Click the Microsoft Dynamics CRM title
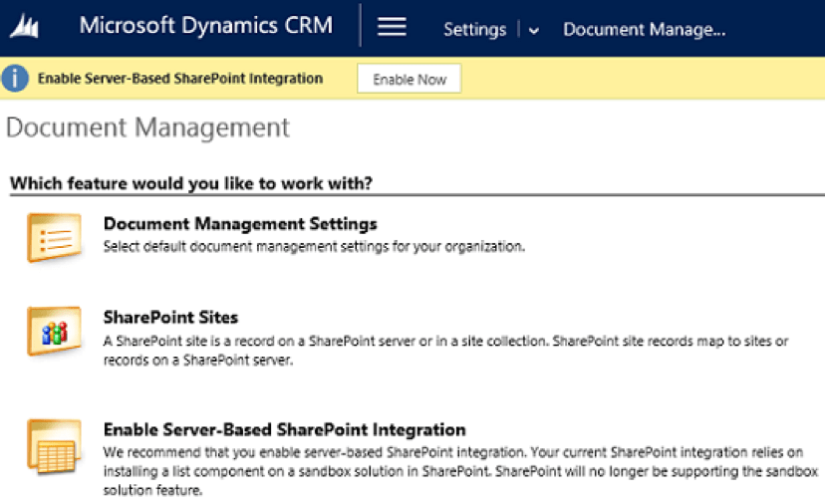Image resolution: width=825 pixels, height=504 pixels. [x=205, y=25]
